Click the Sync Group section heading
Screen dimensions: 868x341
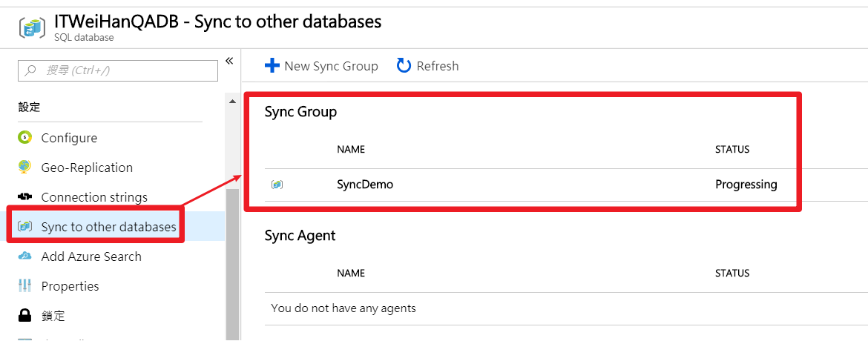click(x=300, y=113)
